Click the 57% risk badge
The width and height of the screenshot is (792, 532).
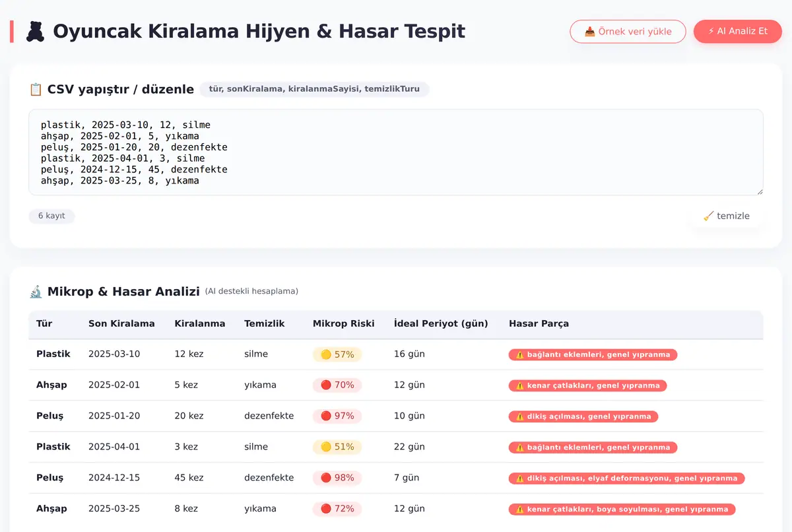click(337, 354)
